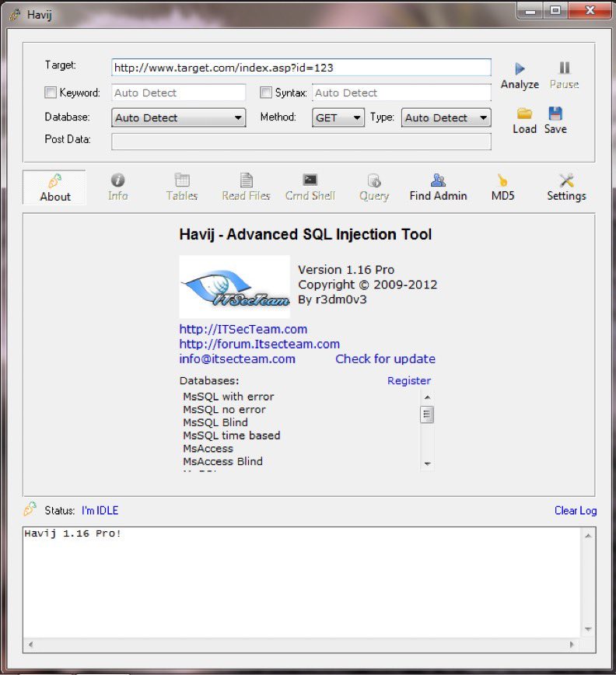The width and height of the screenshot is (616, 675).
Task: Click the Havij title bar carrot icon
Action: click(x=15, y=15)
